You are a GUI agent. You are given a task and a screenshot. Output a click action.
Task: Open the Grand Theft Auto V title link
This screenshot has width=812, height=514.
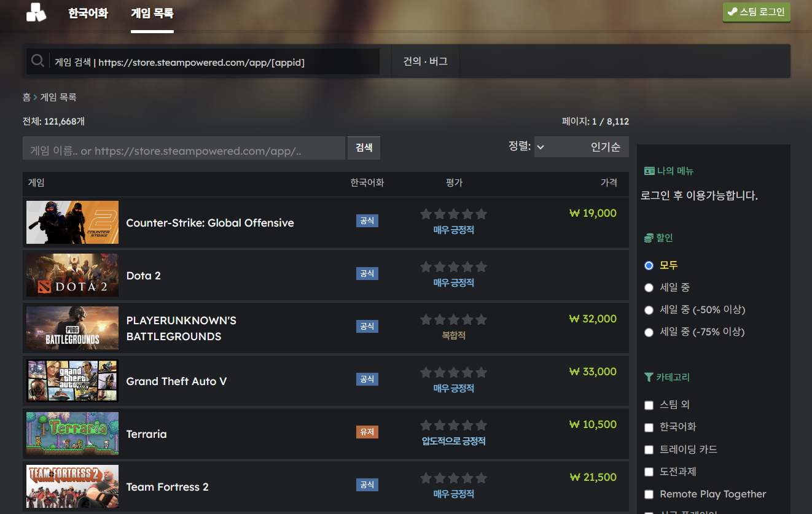click(x=176, y=381)
